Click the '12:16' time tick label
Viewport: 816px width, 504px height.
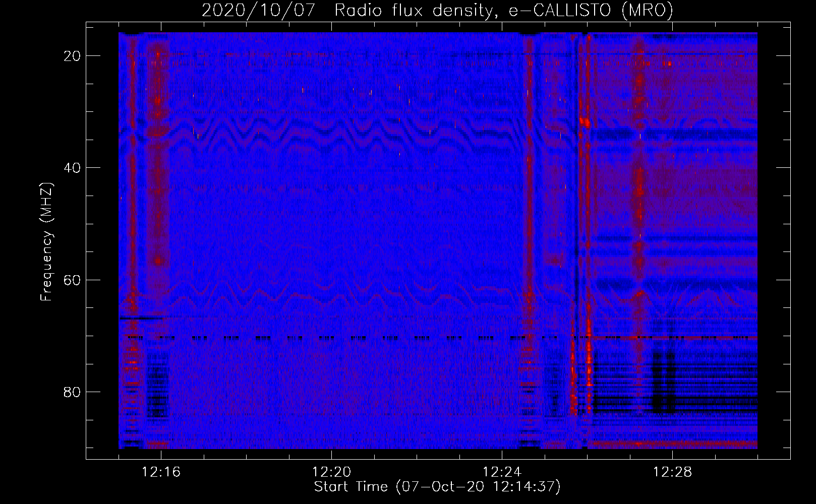coord(161,472)
